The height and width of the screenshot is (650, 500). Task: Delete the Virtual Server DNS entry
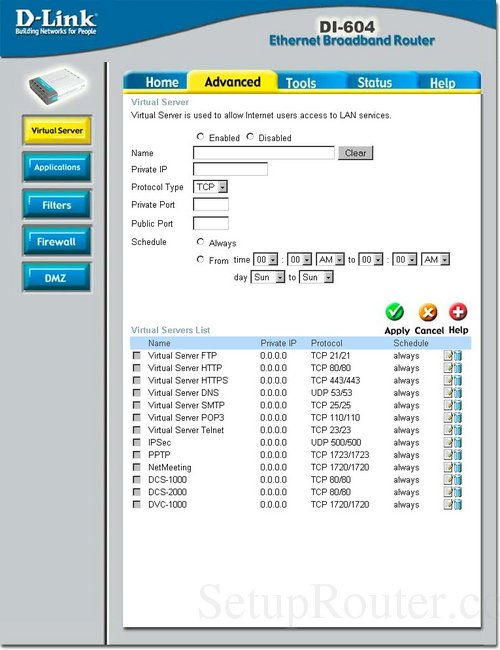pos(457,393)
